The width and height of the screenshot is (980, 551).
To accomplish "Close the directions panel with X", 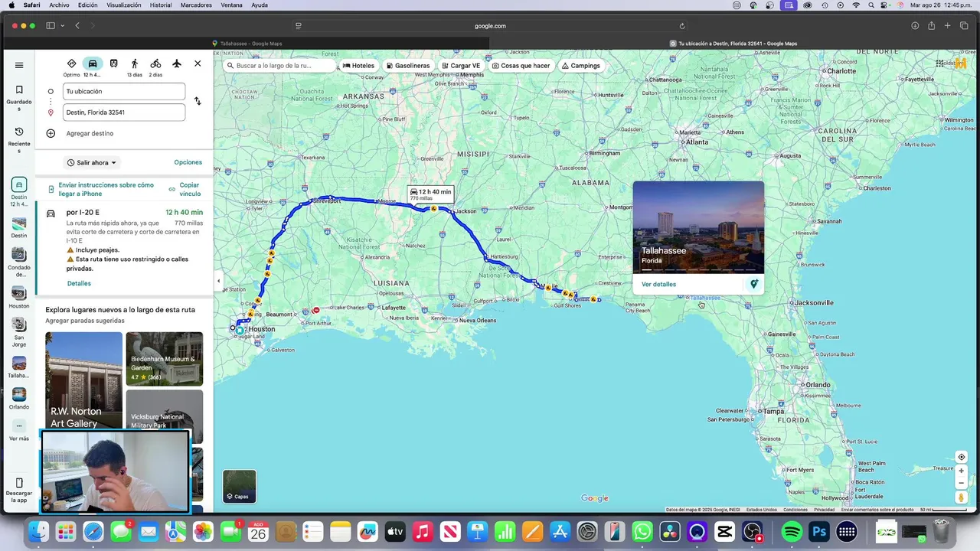I will [x=198, y=64].
